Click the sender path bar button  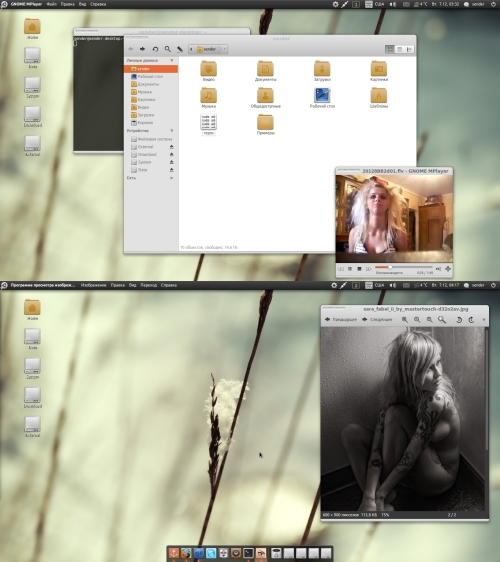(208, 49)
